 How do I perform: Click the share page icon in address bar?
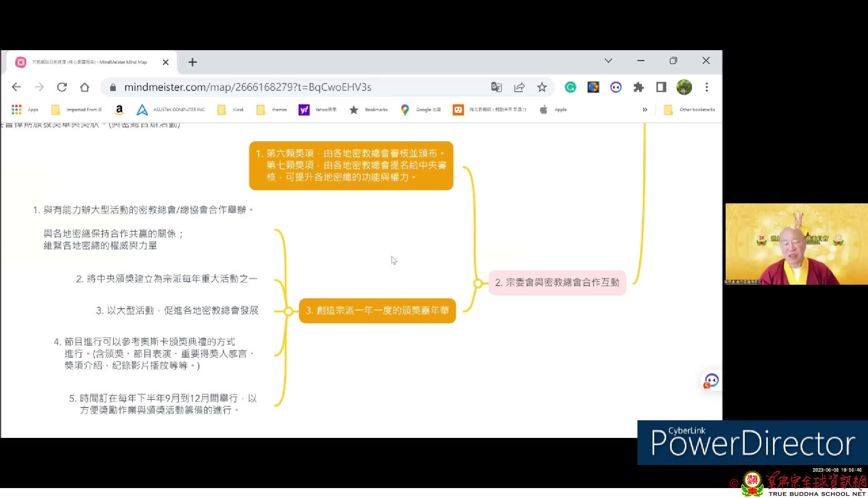519,87
